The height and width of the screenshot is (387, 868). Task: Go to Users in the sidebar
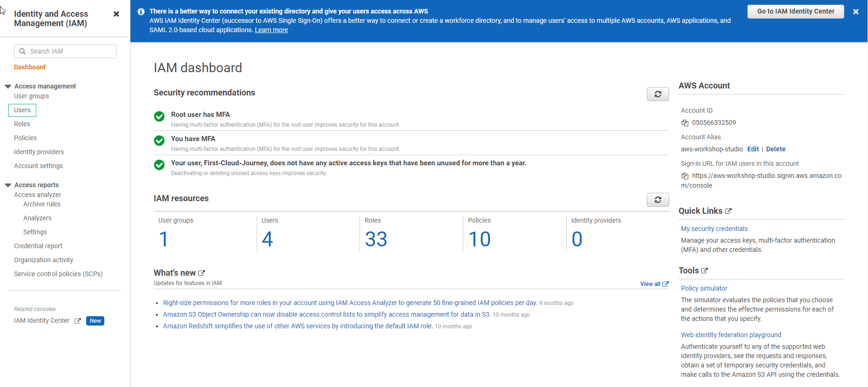22,110
